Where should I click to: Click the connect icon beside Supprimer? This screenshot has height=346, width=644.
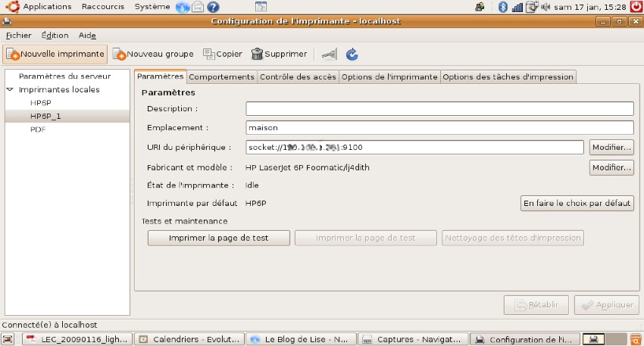(x=328, y=55)
